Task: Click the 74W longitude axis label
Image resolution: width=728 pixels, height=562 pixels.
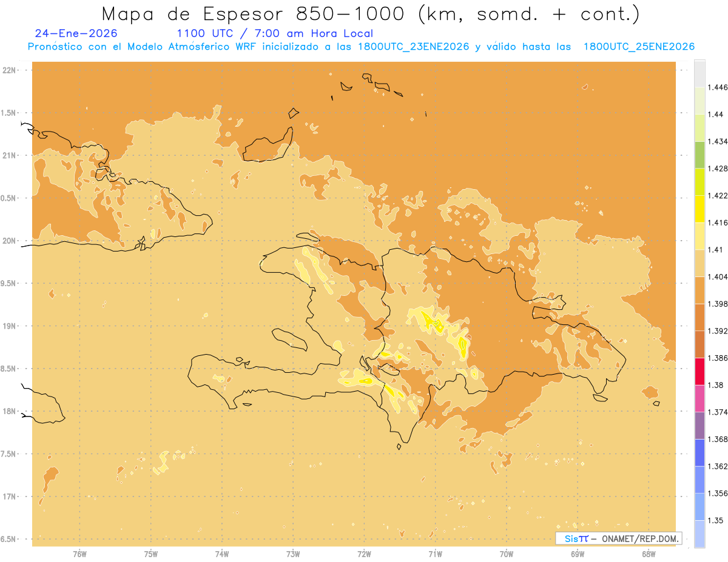Action: [x=222, y=554]
